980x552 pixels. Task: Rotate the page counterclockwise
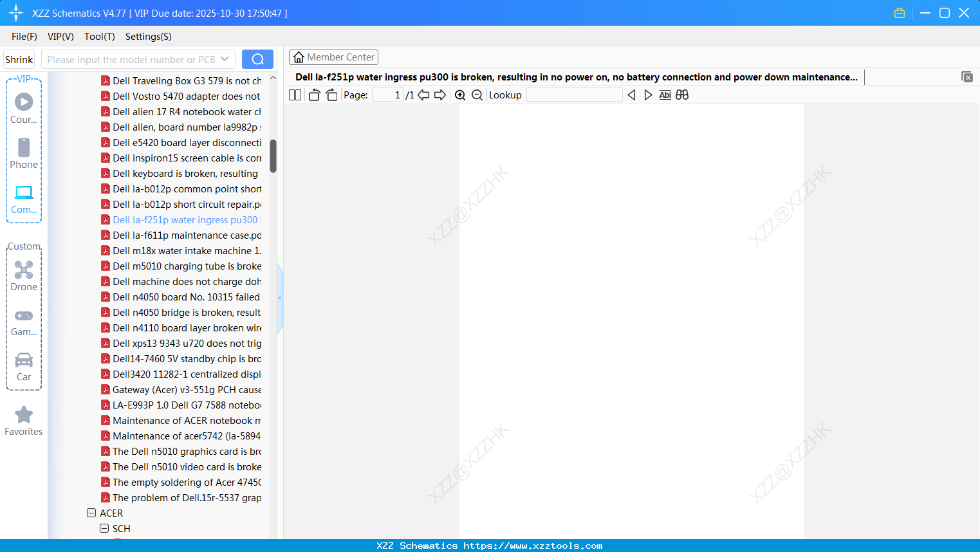coord(314,95)
